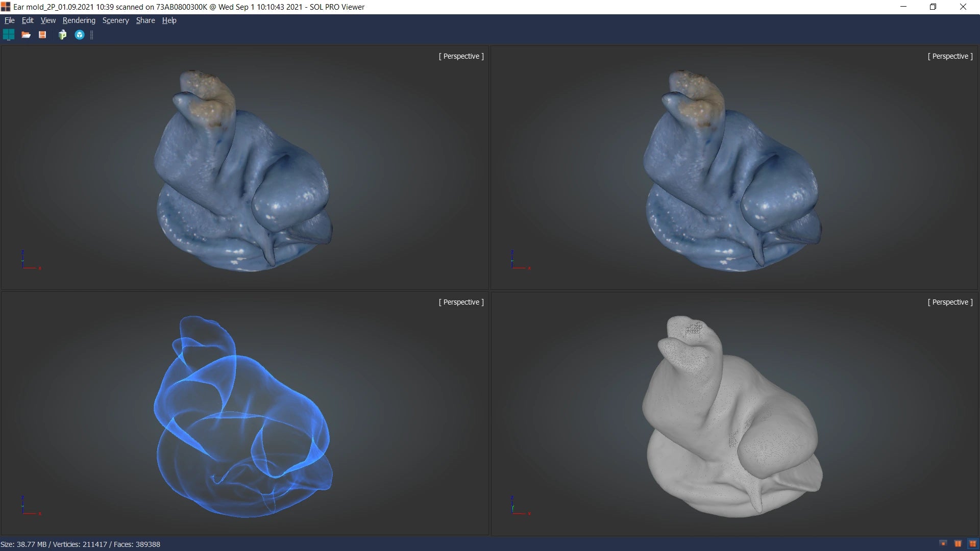Viewport: 980px width, 551px height.
Task: Open the Share menu
Action: [x=145, y=20]
